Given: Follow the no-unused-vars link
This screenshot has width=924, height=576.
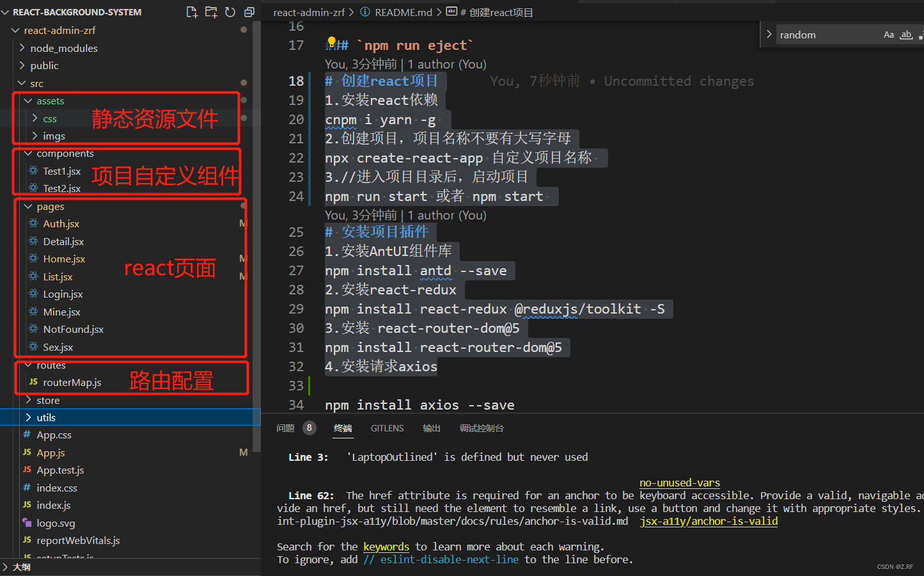Looking at the screenshot, I should [679, 483].
